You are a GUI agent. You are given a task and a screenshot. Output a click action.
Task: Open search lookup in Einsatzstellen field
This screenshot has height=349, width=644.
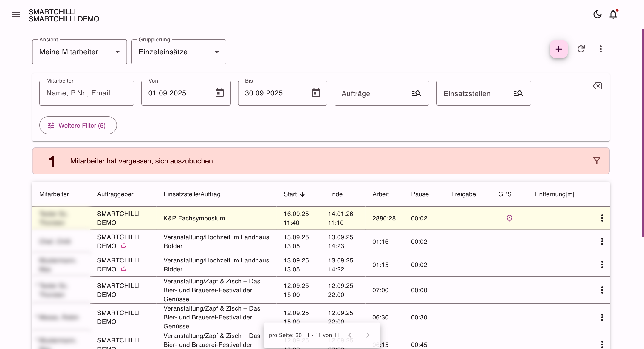coord(518,93)
